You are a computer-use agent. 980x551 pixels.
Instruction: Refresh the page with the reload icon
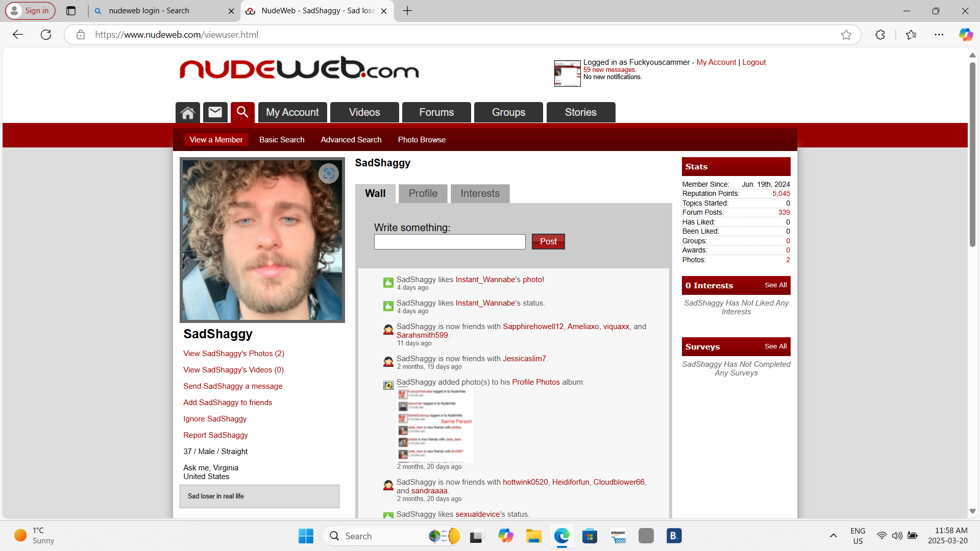pos(46,35)
